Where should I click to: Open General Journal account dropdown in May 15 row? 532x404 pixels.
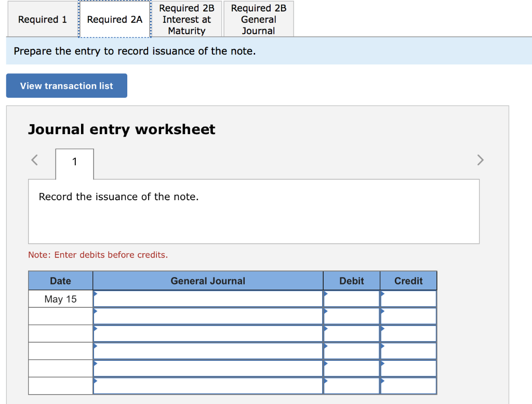click(x=208, y=299)
